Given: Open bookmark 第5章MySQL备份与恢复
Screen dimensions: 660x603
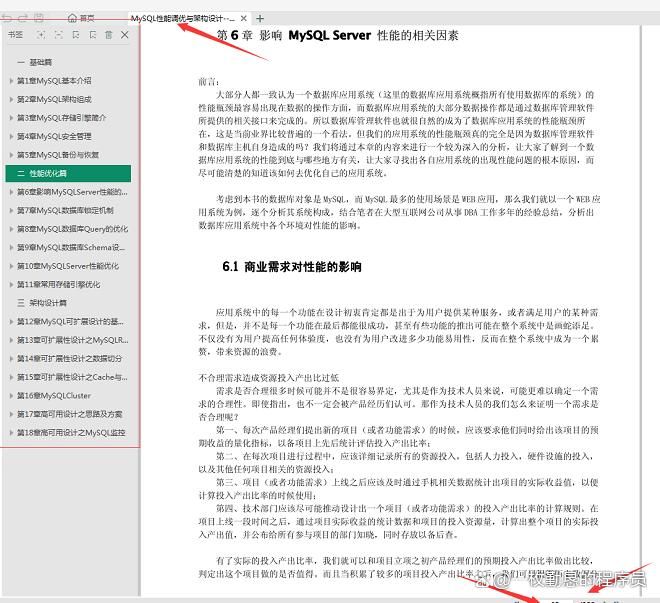Looking at the screenshot, I should tap(58, 155).
